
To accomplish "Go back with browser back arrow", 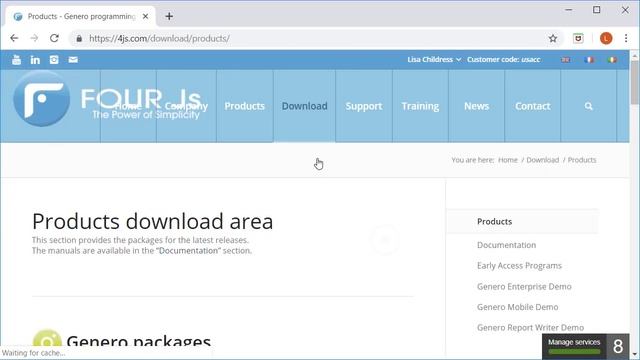I will click(14, 38).
